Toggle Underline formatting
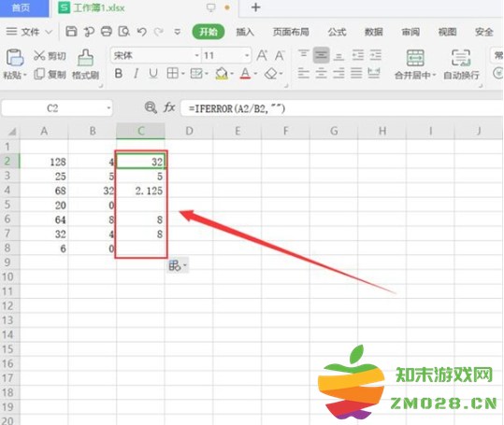The image size is (504, 425). (x=153, y=74)
